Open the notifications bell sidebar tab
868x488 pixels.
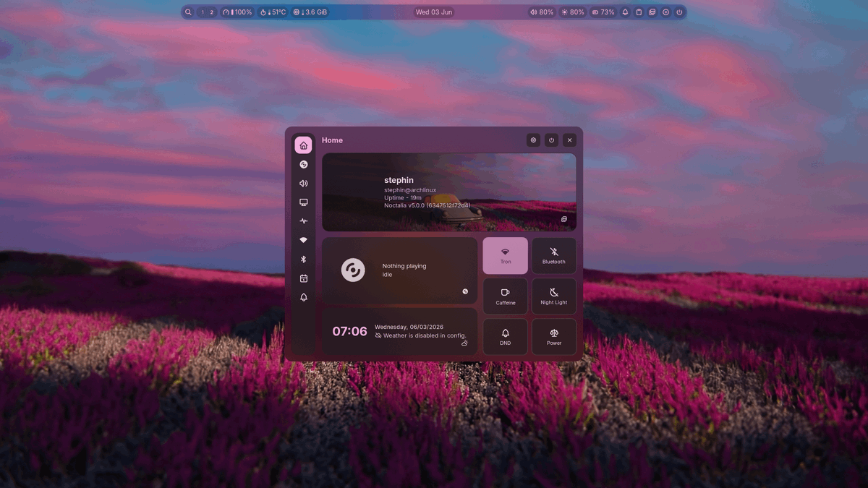coord(304,297)
